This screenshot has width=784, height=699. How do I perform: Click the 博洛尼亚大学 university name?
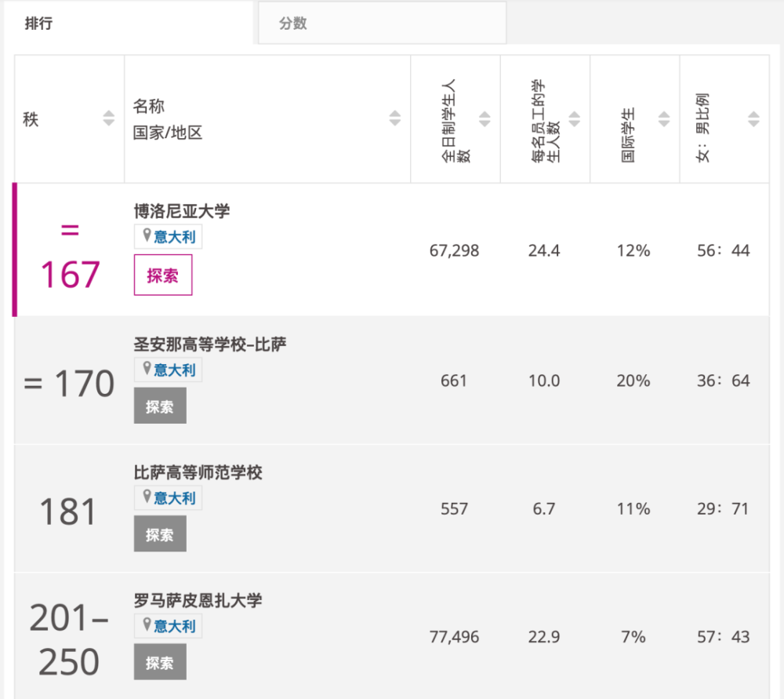click(182, 211)
